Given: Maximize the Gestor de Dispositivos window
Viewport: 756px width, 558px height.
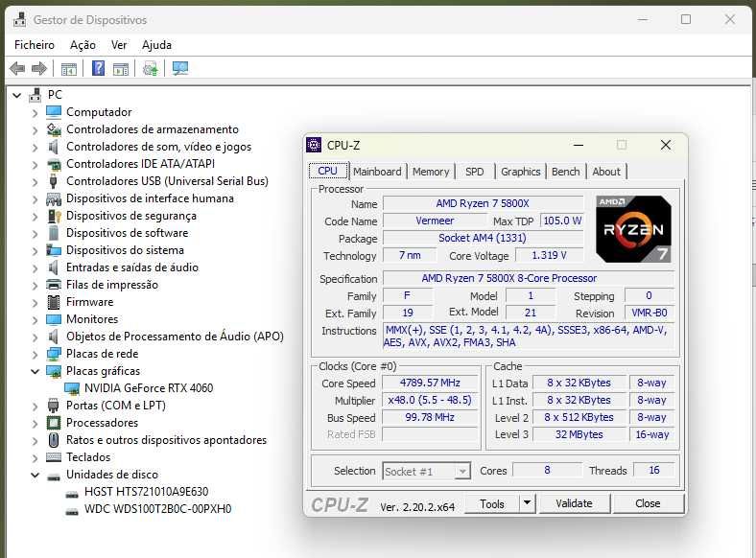Looking at the screenshot, I should (x=686, y=19).
